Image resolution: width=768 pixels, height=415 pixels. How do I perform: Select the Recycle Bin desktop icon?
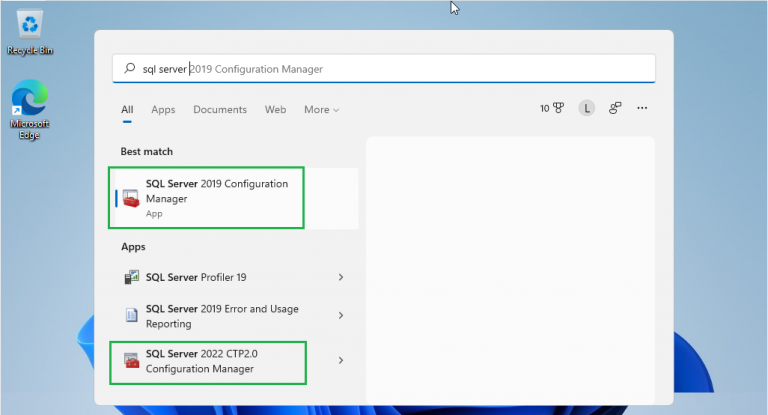coord(30,32)
